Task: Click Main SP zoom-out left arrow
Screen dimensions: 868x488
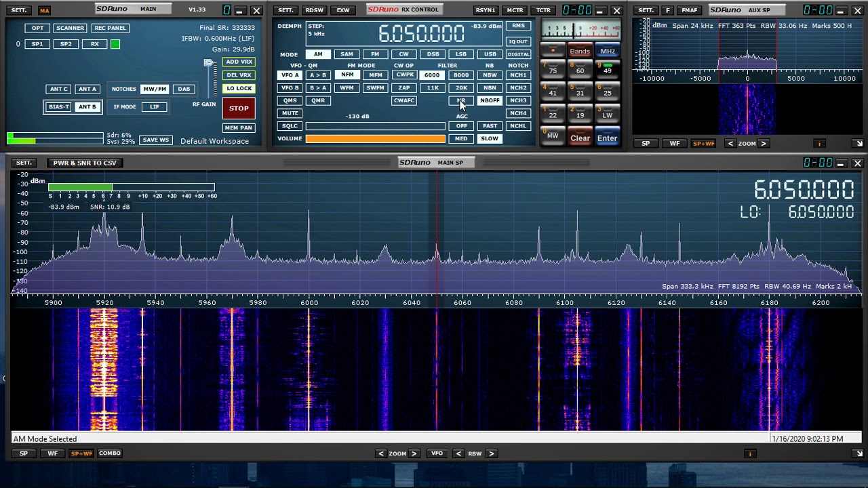Action: 381,453
